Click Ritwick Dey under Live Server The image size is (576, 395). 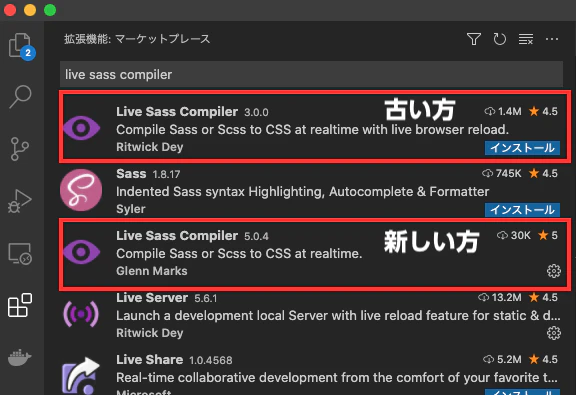tap(150, 333)
